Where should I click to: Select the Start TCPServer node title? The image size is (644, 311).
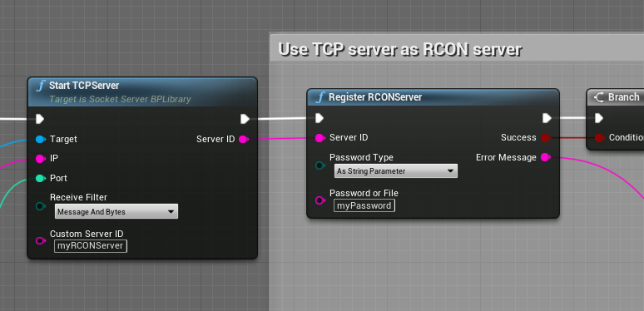(x=84, y=86)
